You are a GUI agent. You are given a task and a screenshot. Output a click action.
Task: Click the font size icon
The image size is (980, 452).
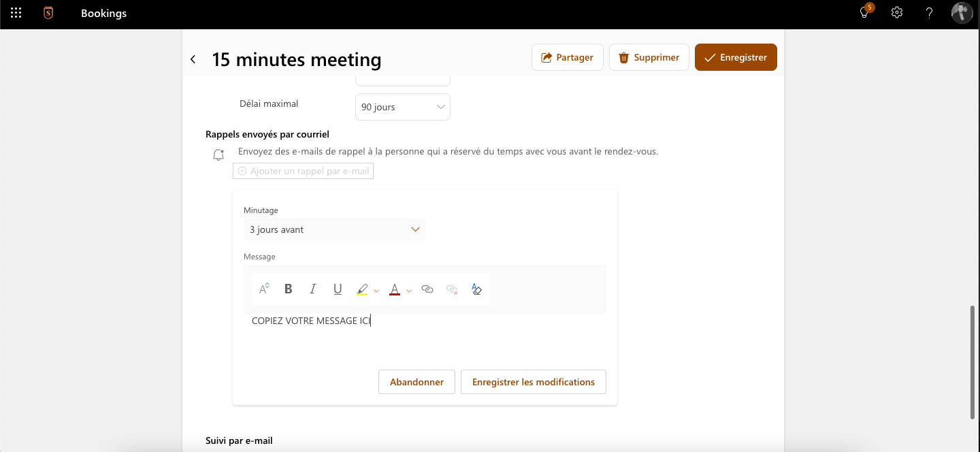click(264, 289)
